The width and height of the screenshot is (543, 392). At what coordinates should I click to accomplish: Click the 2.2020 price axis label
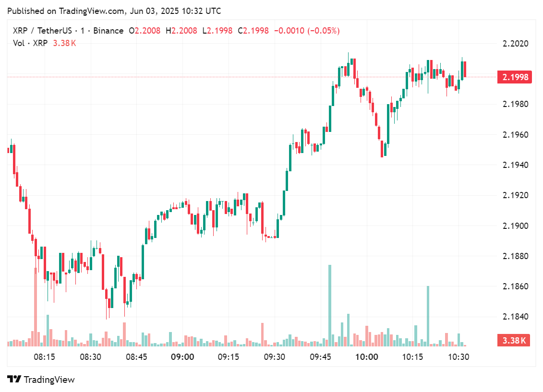click(x=515, y=44)
